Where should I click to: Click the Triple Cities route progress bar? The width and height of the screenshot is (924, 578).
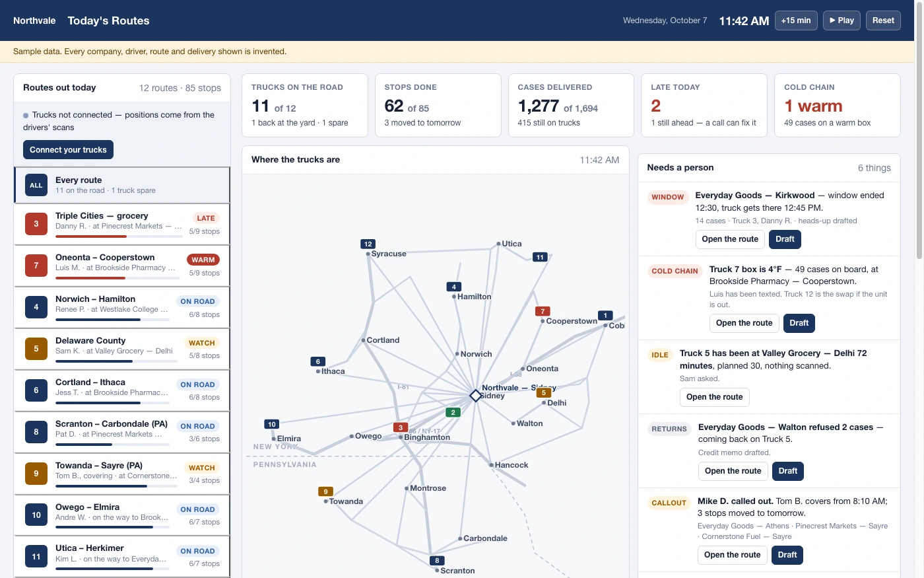pyautogui.click(x=119, y=236)
